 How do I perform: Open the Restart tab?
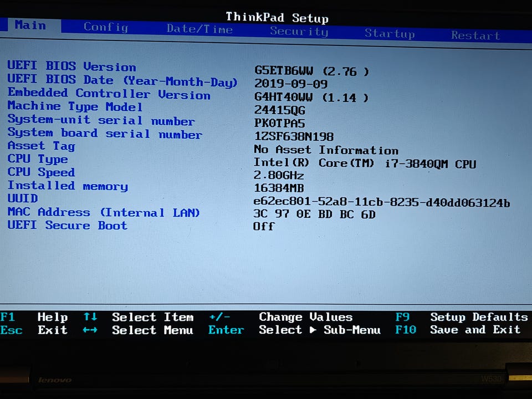[x=475, y=35]
